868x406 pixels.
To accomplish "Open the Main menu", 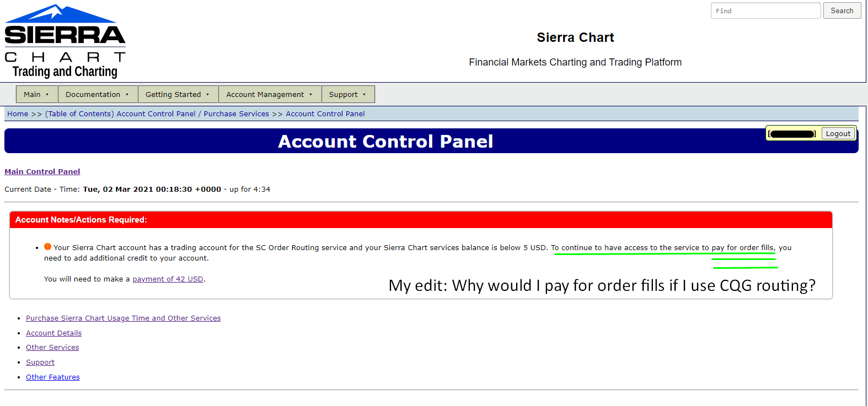I will coord(37,94).
